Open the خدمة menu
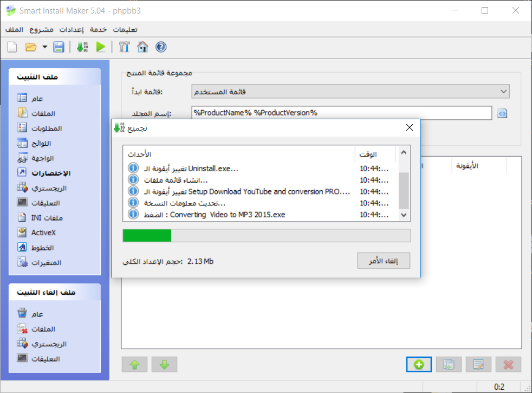The height and width of the screenshot is (393, 532). (99, 30)
